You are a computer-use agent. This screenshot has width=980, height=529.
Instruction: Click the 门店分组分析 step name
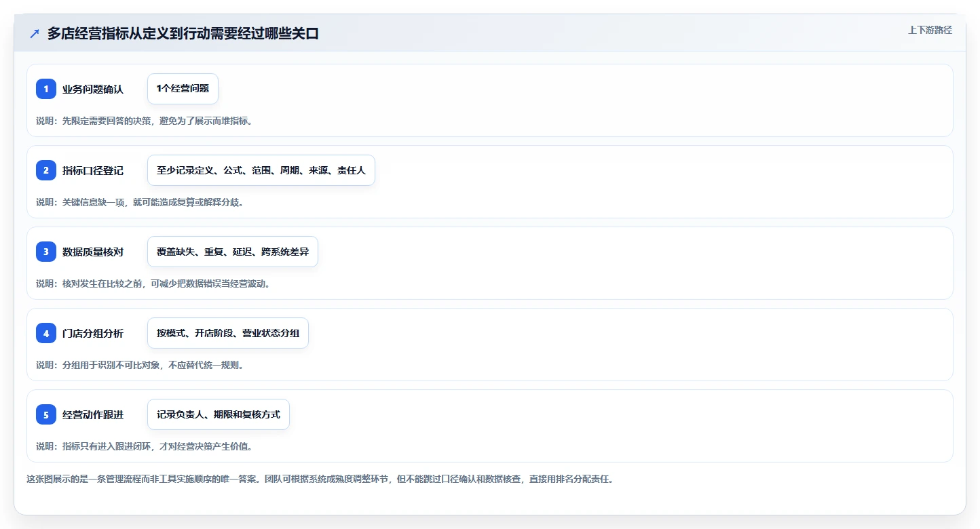93,333
